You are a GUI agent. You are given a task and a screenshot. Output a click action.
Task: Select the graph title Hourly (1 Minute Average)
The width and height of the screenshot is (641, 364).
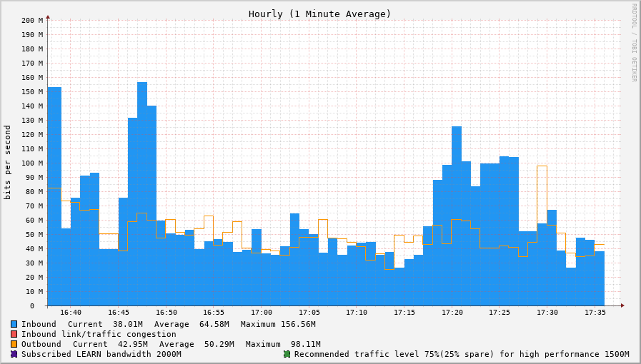[x=319, y=14]
